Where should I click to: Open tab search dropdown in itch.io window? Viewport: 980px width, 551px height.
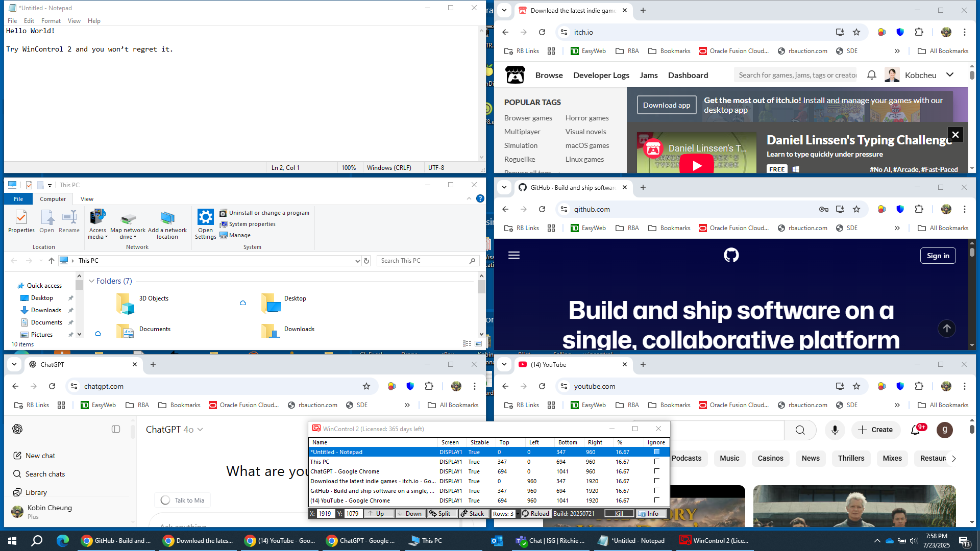pos(504,10)
